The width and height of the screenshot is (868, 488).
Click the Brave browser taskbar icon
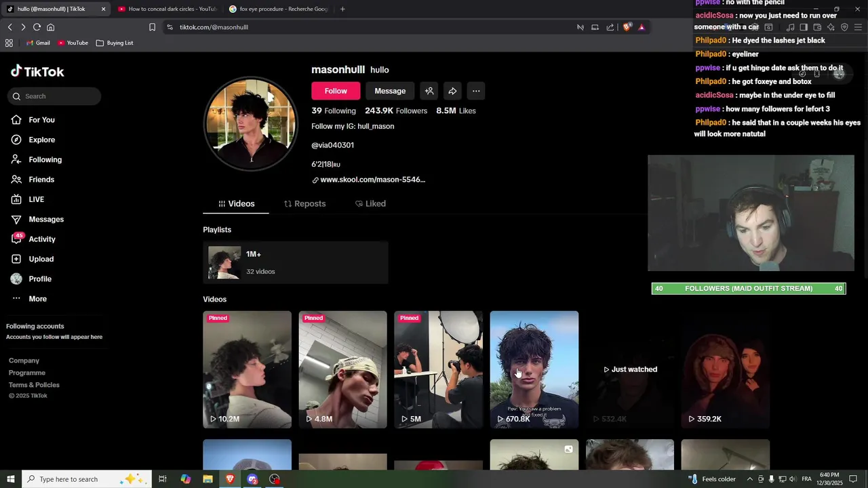coord(230,479)
